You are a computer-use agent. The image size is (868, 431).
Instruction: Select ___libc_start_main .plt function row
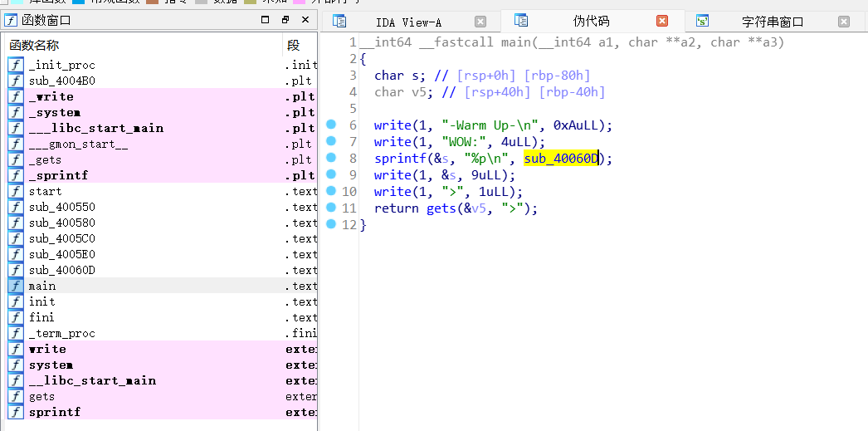(x=162, y=128)
